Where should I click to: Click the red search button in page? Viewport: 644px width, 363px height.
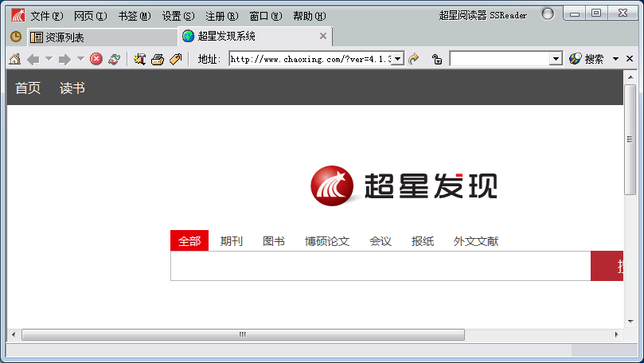coord(607,266)
